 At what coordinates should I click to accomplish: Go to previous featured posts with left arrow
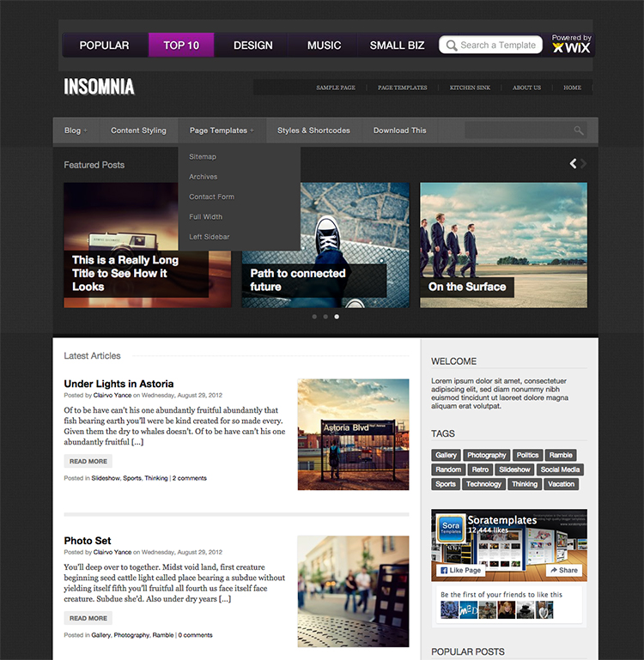[x=573, y=164]
